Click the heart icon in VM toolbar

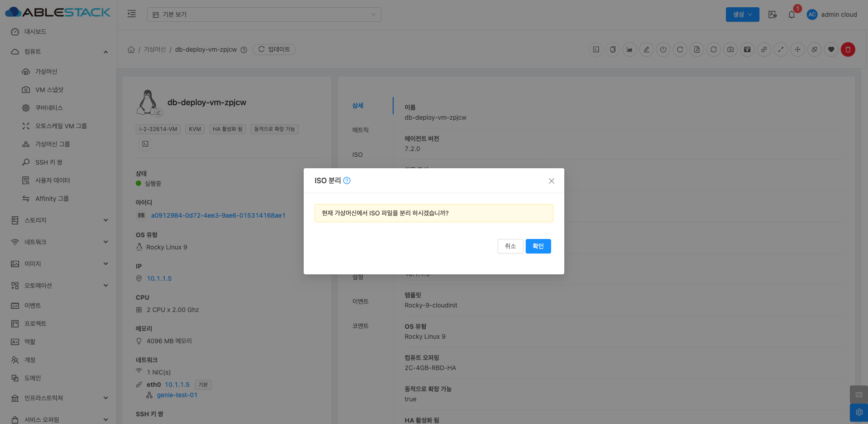[x=831, y=49]
